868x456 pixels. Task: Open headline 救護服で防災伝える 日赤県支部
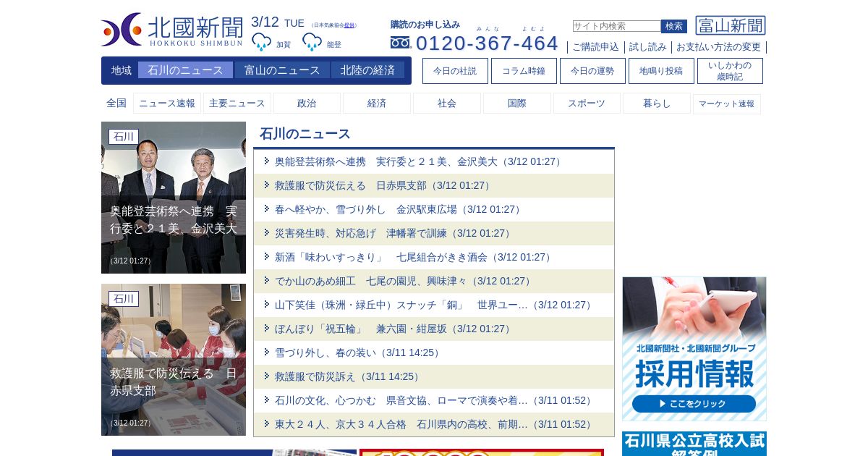pos(383,185)
